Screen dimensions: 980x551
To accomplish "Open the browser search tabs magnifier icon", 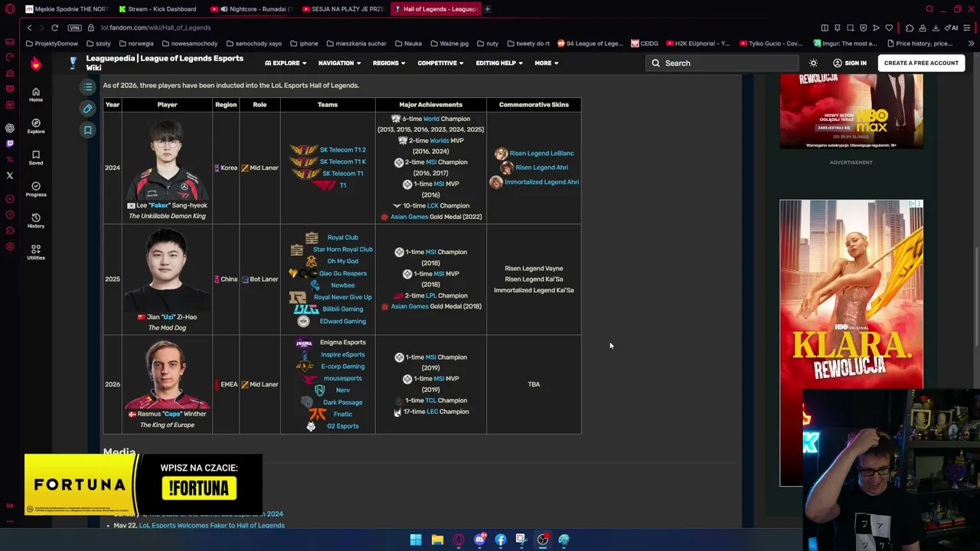I will [x=929, y=9].
